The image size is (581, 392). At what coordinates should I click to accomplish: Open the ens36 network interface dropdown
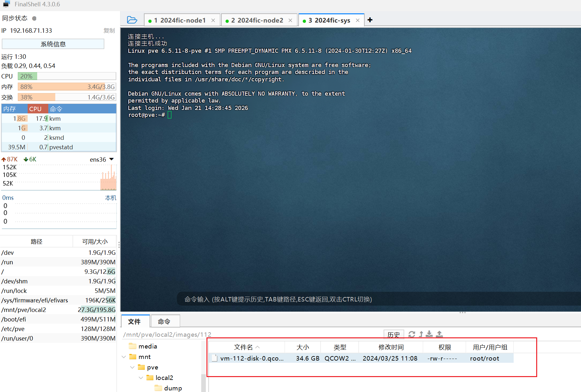pyautogui.click(x=111, y=159)
